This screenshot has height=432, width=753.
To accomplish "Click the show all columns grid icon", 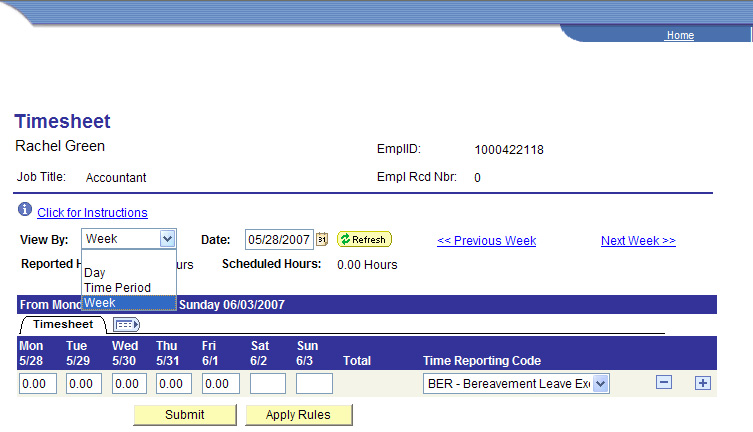I will pos(126,324).
